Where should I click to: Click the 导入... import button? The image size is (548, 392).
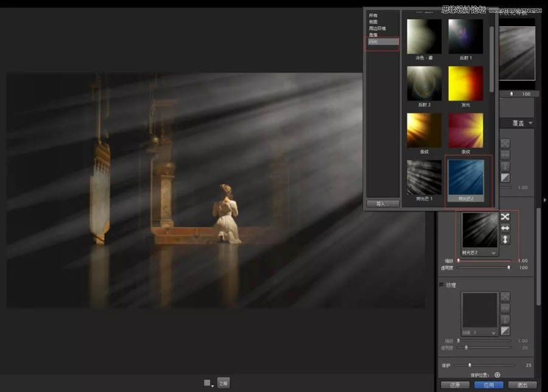[x=383, y=204]
